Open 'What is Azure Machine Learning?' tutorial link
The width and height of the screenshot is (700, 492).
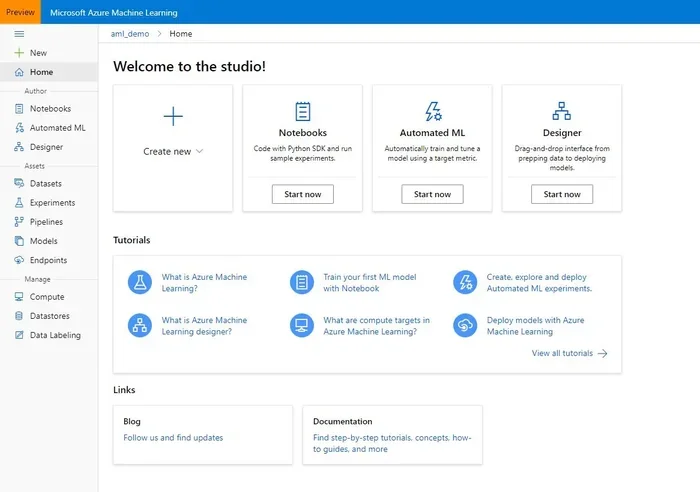(204, 283)
